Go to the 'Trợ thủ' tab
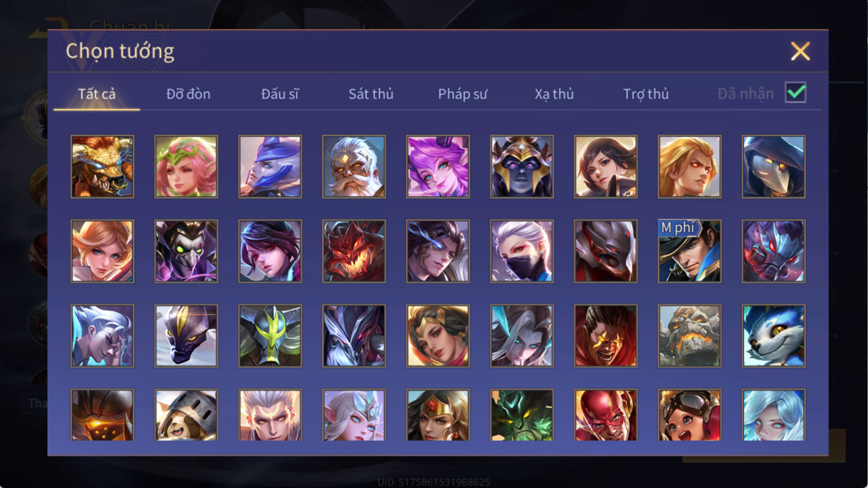The height and width of the screenshot is (488, 868). tap(646, 94)
